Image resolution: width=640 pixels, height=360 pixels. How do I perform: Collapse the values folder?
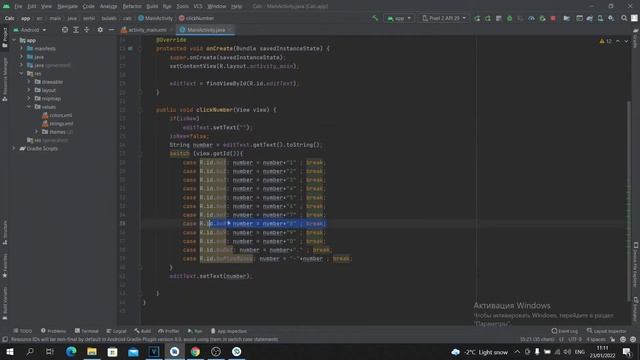pos(29,107)
